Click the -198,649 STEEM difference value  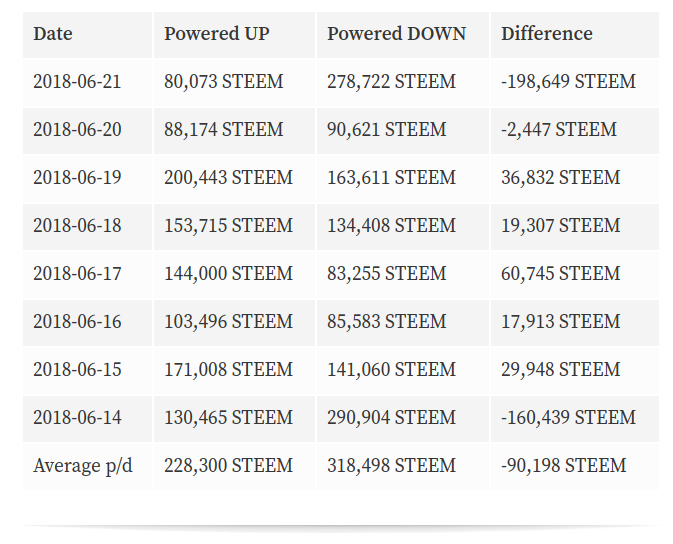tap(568, 82)
